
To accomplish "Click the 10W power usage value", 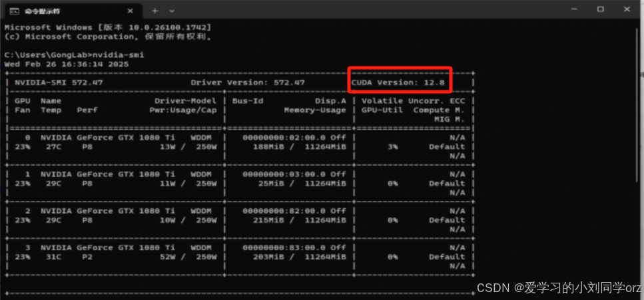I will click(x=168, y=220).
